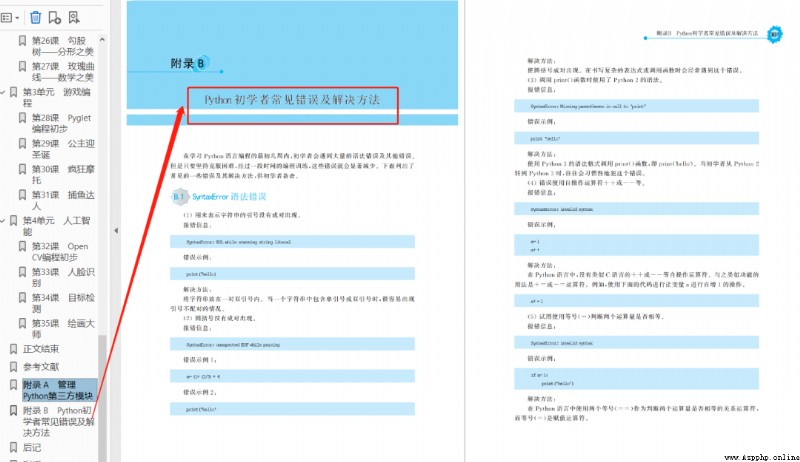Open 附录B Python初学者常见错误 bookmark

coord(58,421)
